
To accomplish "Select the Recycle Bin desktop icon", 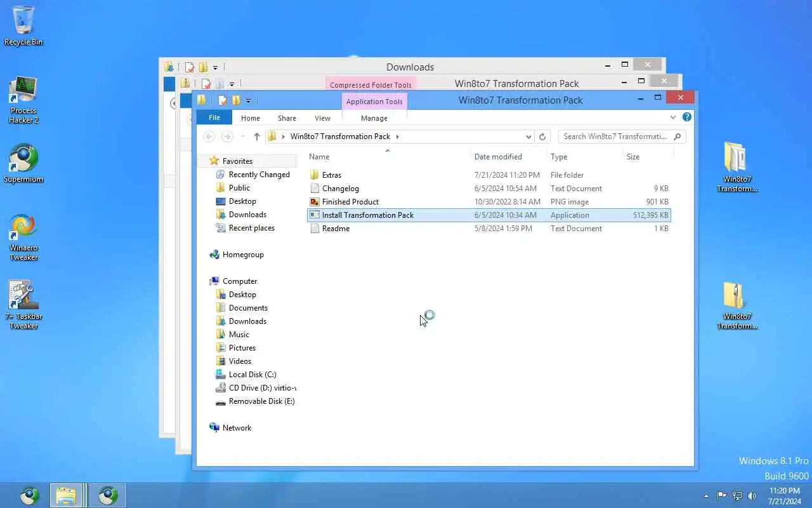I will [x=23, y=26].
